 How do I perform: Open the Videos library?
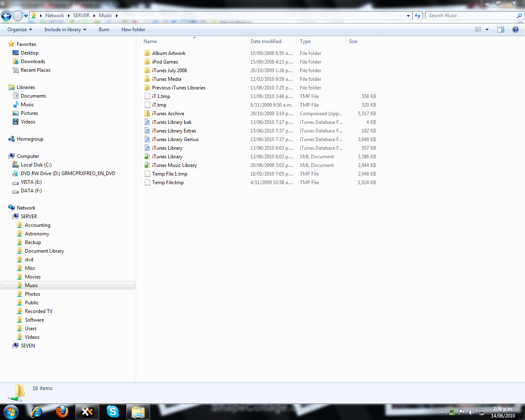coord(28,122)
